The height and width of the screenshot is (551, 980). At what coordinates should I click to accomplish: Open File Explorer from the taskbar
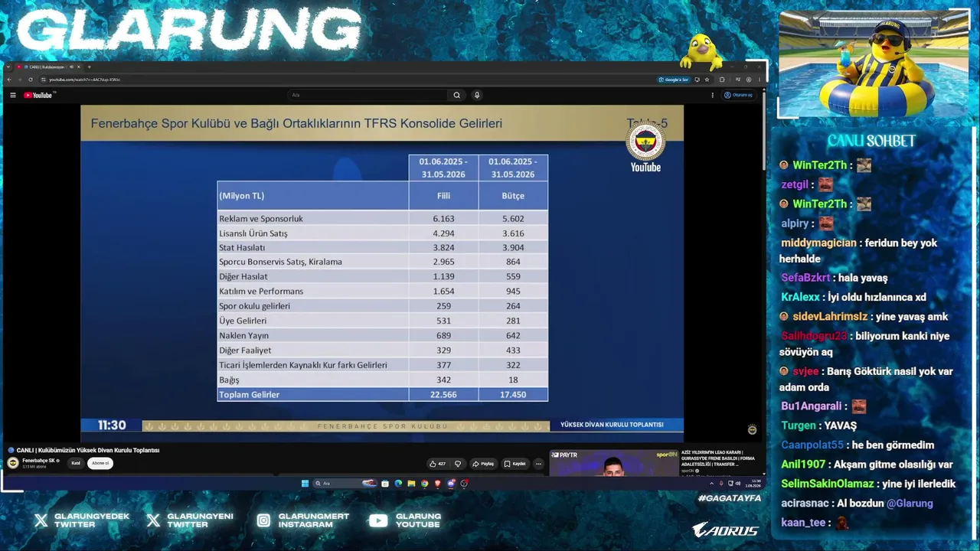coord(411,484)
